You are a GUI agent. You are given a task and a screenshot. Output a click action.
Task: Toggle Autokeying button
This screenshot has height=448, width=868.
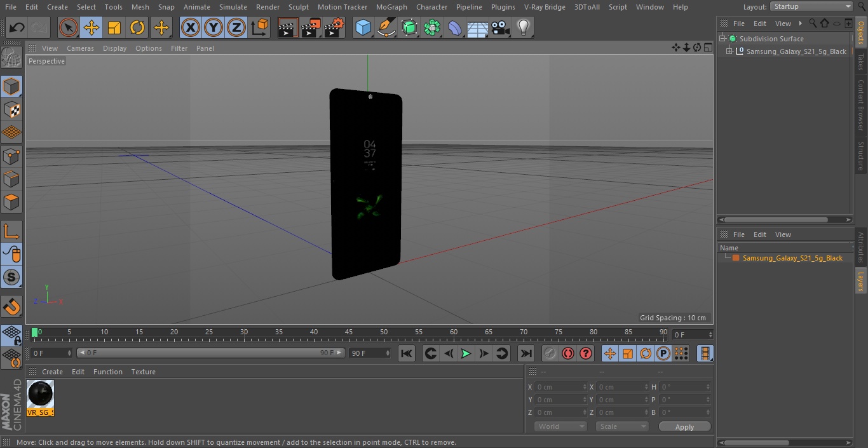[x=568, y=353]
